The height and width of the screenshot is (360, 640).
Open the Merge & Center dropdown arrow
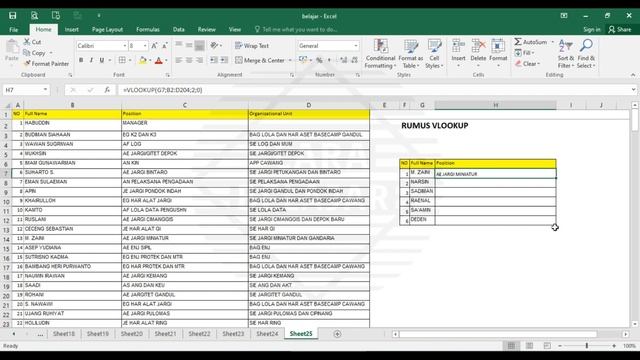click(290, 60)
